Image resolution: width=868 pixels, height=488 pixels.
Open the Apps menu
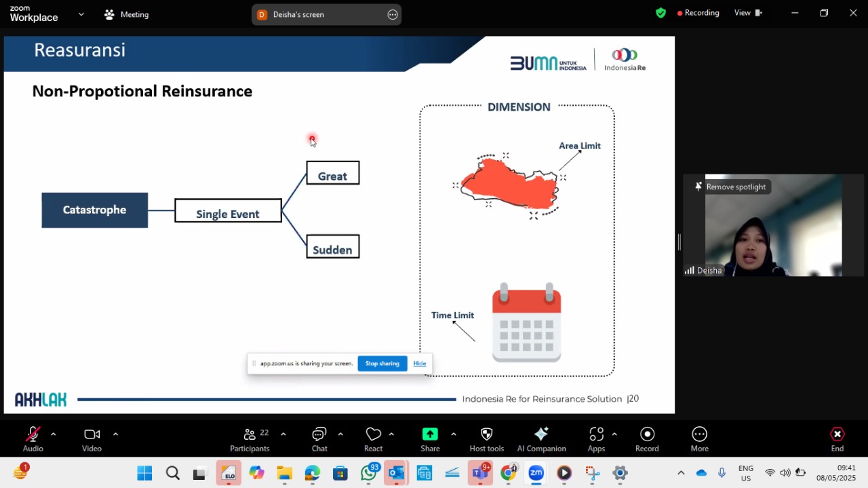coord(596,439)
